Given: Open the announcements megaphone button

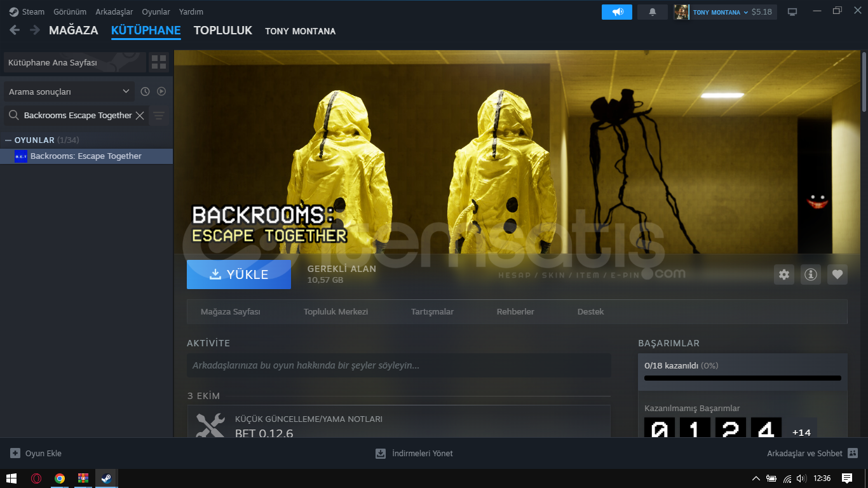Looking at the screenshot, I should tap(617, 12).
